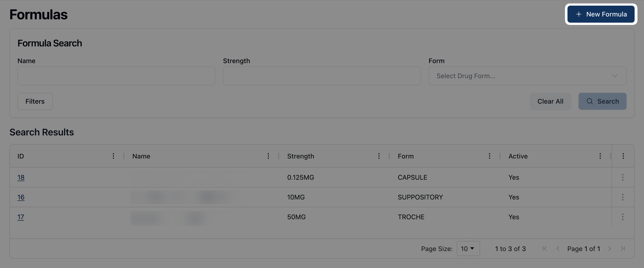Focus the Strength search field

[322, 76]
